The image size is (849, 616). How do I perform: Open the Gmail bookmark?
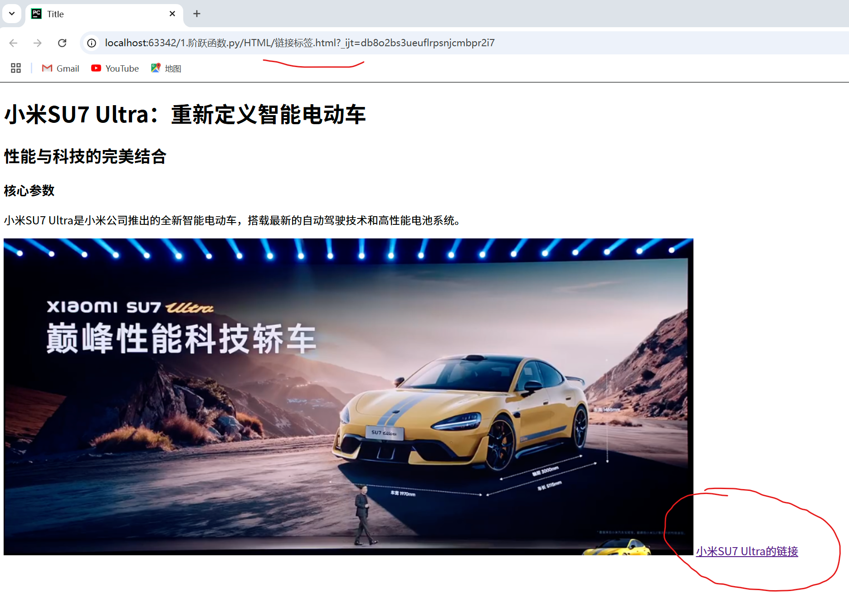click(x=60, y=68)
